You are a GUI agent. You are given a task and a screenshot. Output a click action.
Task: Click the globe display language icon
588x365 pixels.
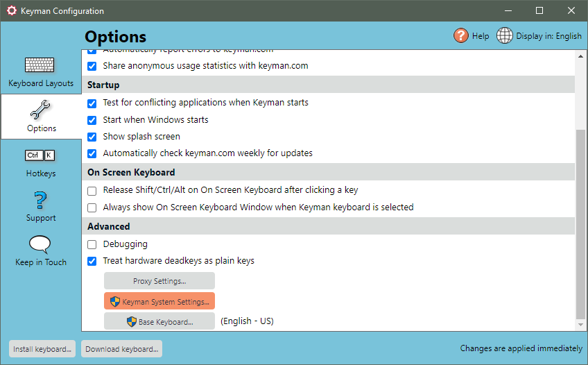pyautogui.click(x=504, y=35)
